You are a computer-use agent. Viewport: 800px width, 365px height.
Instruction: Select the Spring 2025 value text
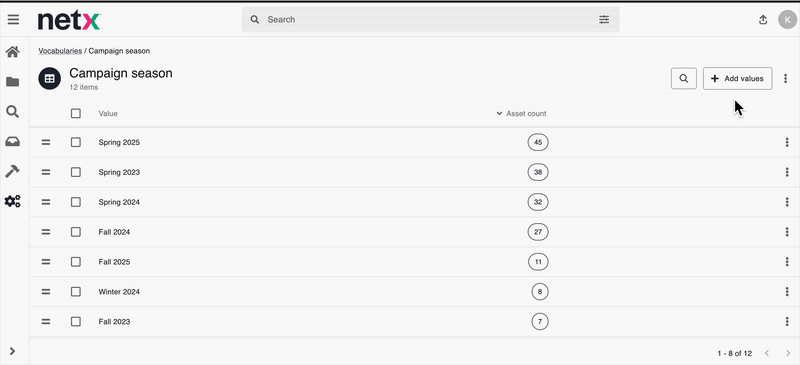click(x=119, y=142)
